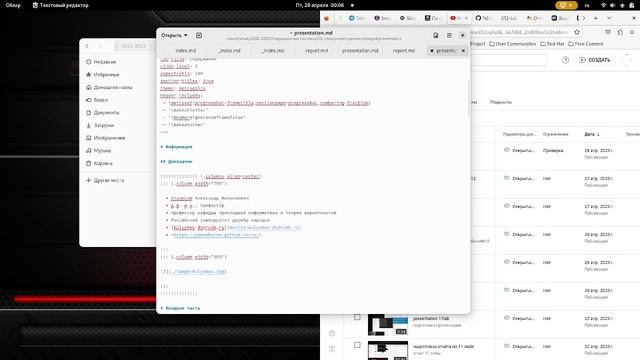
Task: Open the User Communities bookmark folder
Action: 513,44
